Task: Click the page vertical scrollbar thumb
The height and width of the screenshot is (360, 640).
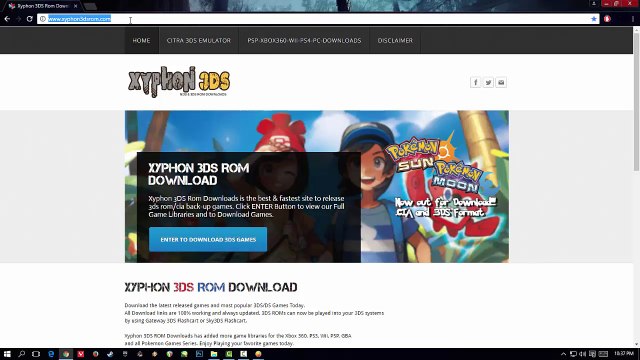Action: pos(636,102)
